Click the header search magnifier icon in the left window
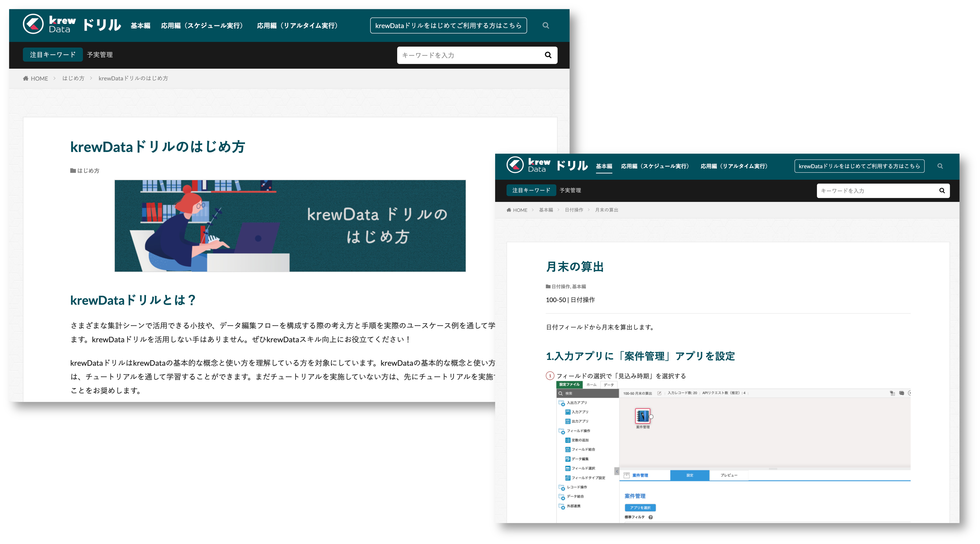980x544 pixels. point(545,25)
